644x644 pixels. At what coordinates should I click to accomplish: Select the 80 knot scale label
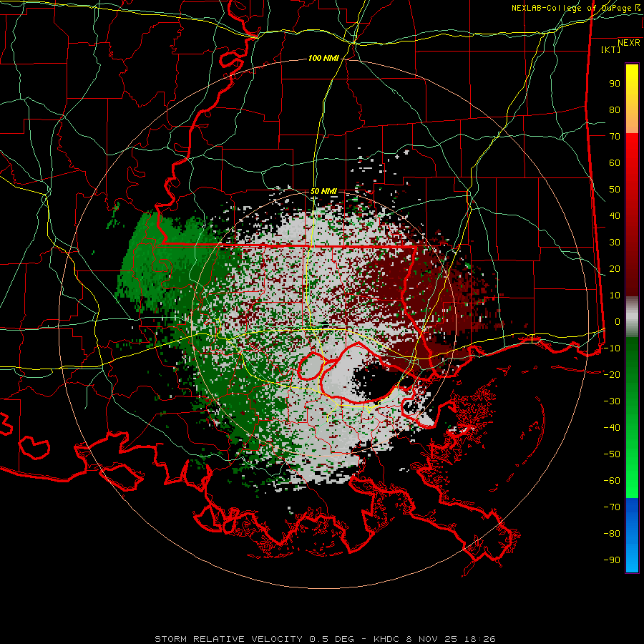pos(615,109)
